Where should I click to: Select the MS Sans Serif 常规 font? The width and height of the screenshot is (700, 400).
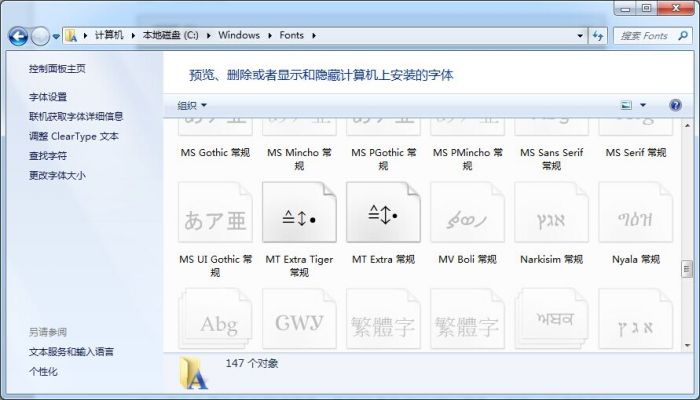[551, 159]
